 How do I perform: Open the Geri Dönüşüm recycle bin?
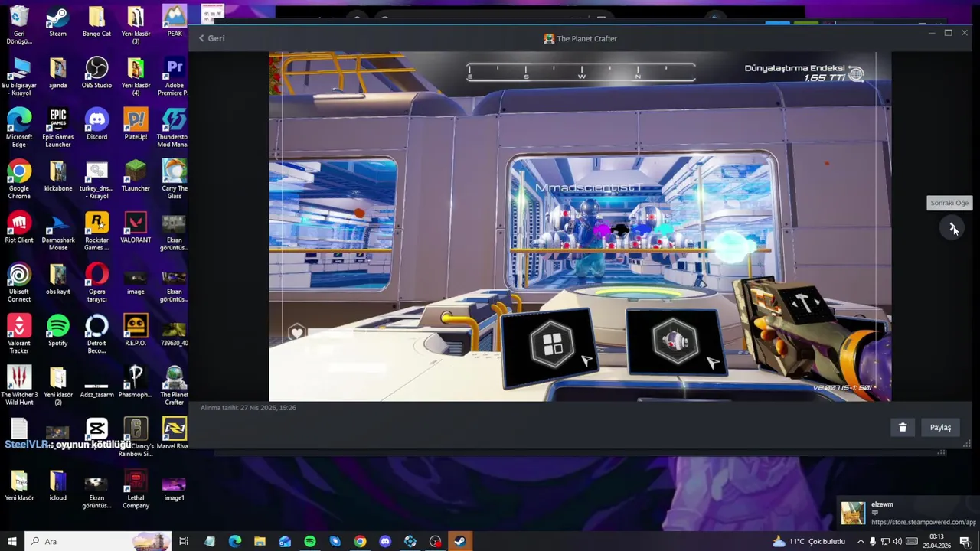click(x=19, y=25)
